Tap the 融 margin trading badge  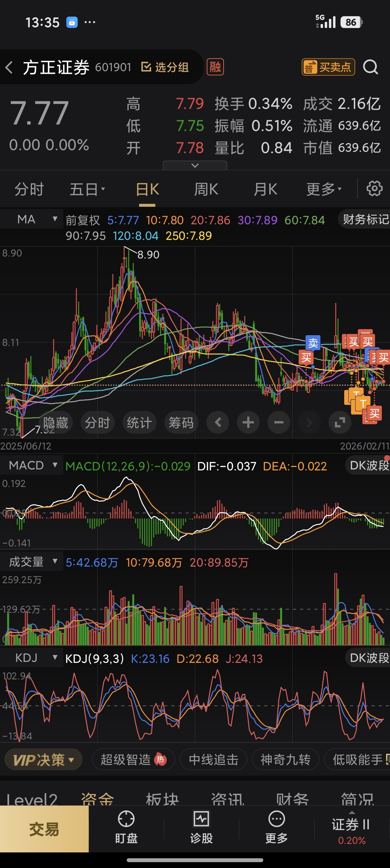pyautogui.click(x=215, y=67)
